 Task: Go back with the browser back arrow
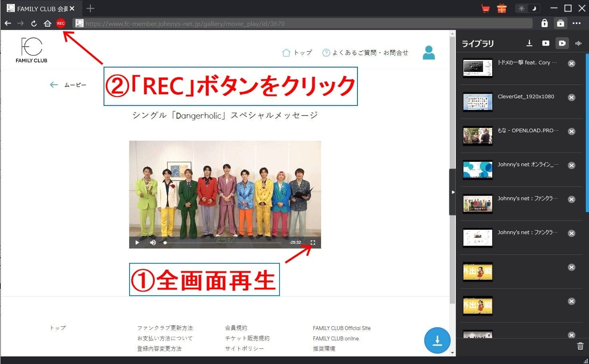point(8,24)
